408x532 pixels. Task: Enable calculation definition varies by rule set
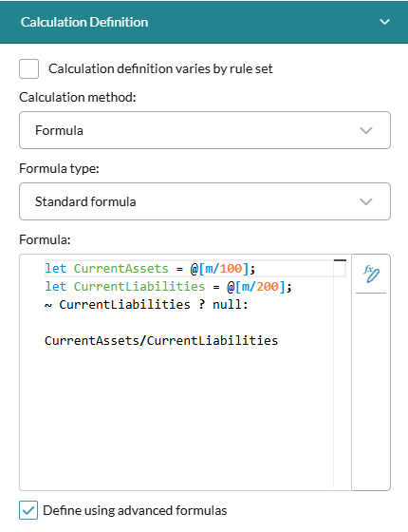[x=28, y=68]
